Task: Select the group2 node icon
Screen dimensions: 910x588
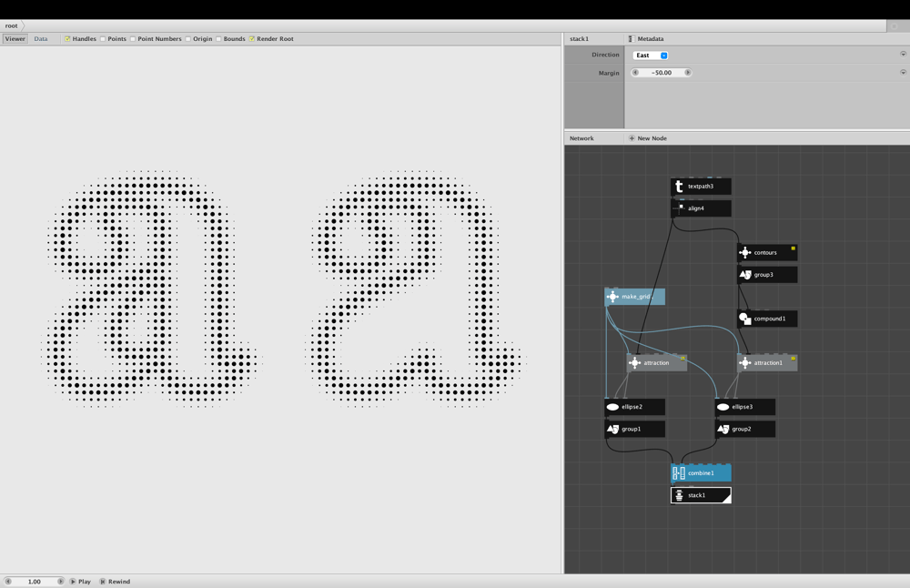Action: tap(723, 429)
